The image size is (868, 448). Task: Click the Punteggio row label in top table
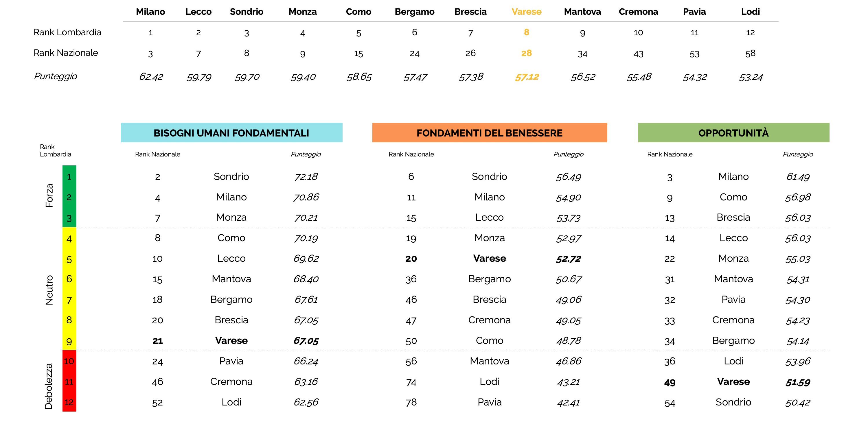(56, 76)
